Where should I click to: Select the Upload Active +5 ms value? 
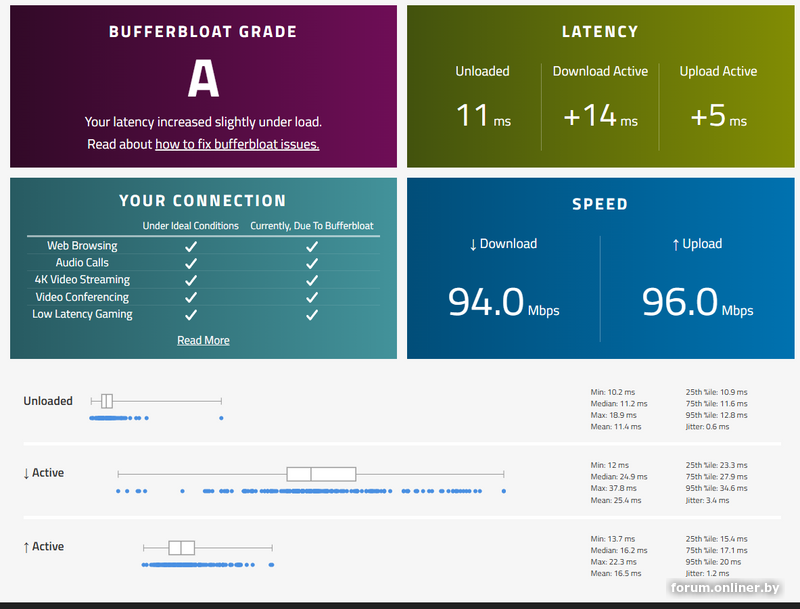718,116
